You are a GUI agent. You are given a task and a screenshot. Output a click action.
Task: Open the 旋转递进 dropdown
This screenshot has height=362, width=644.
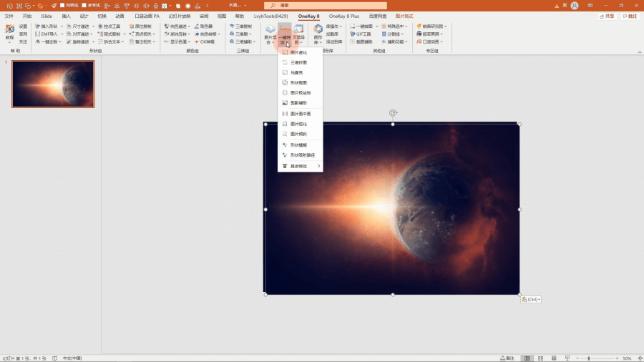pos(80,42)
